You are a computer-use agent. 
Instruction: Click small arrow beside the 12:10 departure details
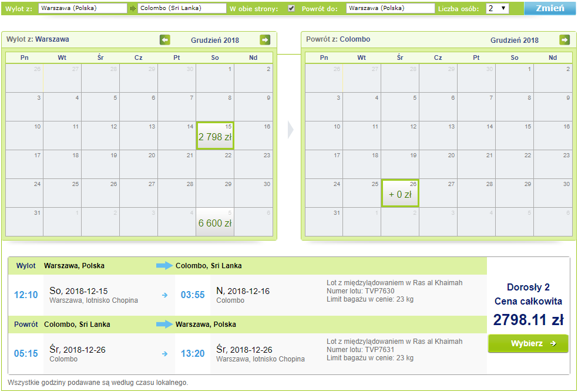point(164,295)
